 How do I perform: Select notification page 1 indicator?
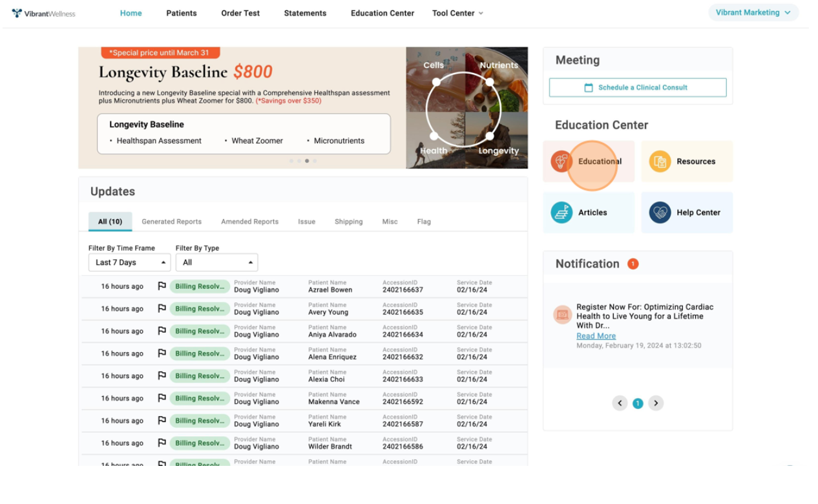pyautogui.click(x=638, y=403)
